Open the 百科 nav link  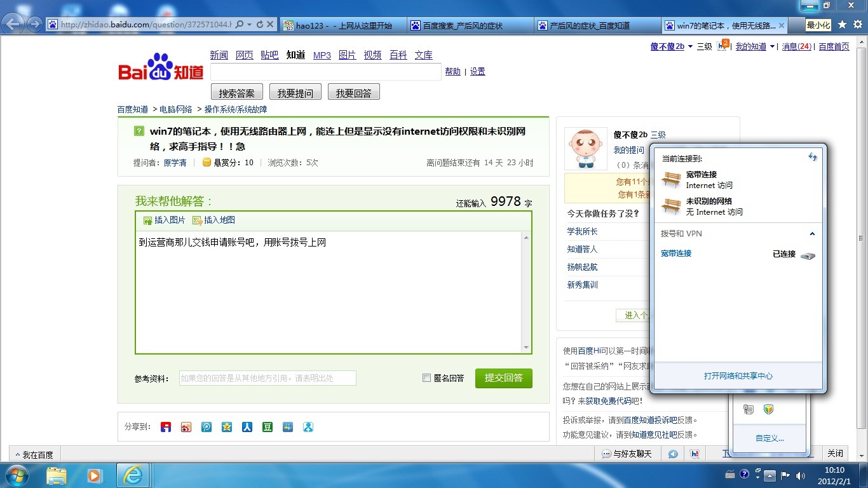pyautogui.click(x=398, y=55)
